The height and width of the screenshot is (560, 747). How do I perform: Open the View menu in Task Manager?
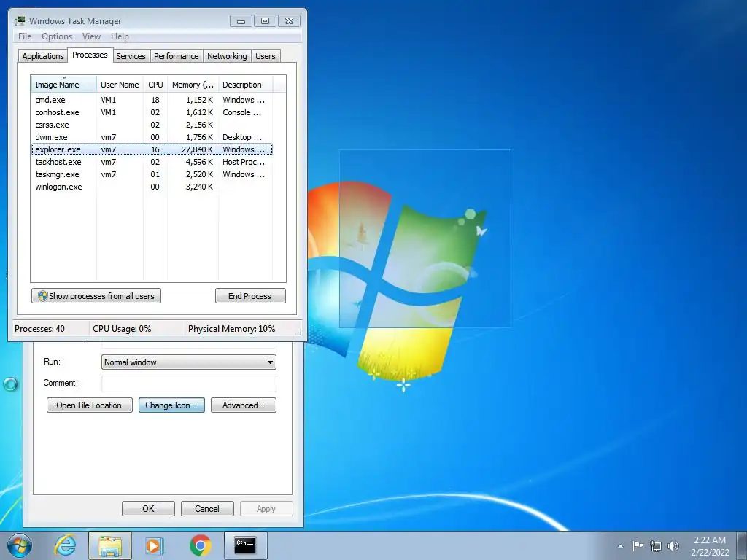91,36
